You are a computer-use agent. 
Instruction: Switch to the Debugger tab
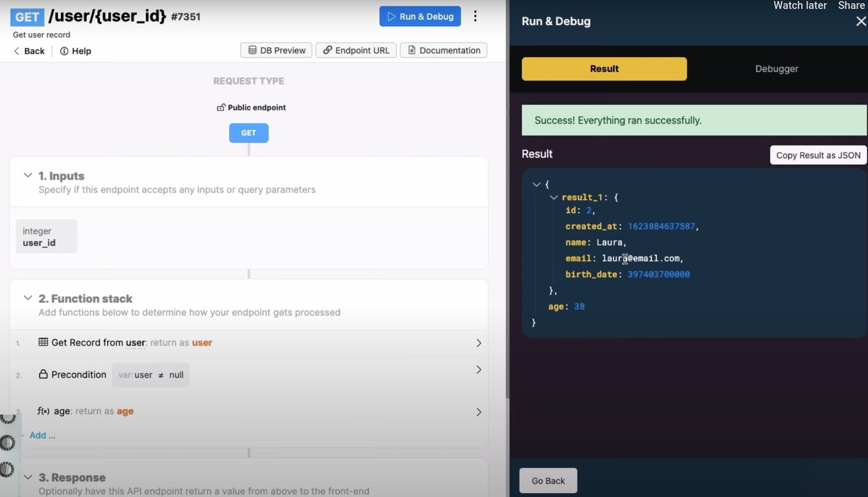click(x=777, y=69)
